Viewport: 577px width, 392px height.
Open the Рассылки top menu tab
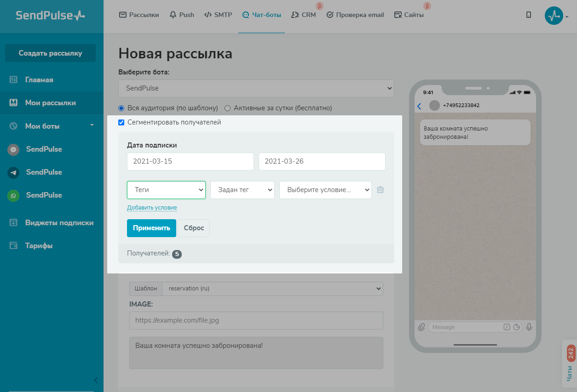(139, 15)
